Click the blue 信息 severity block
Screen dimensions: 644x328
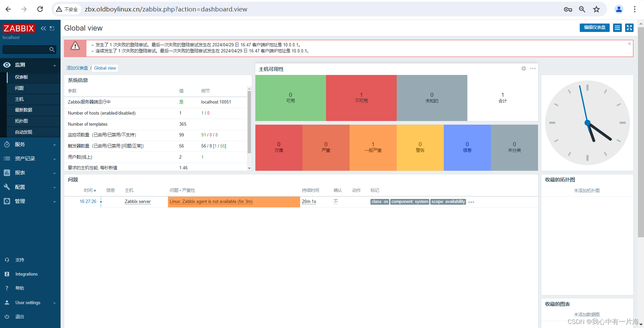coord(467,148)
